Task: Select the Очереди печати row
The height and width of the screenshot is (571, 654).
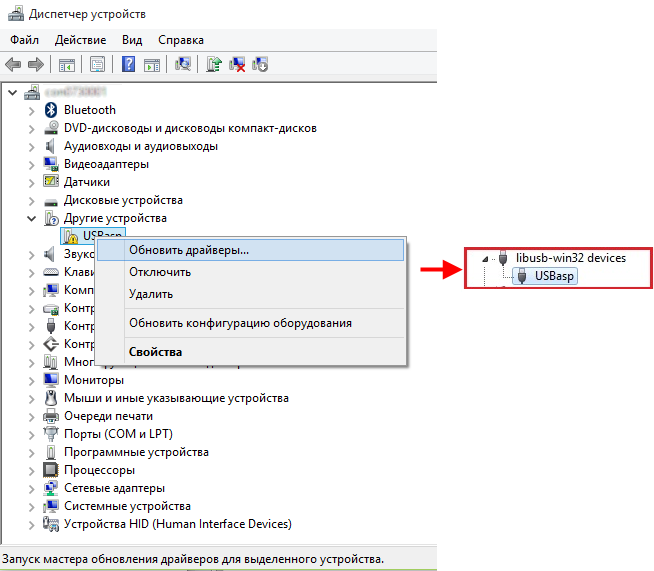Action: (108, 416)
